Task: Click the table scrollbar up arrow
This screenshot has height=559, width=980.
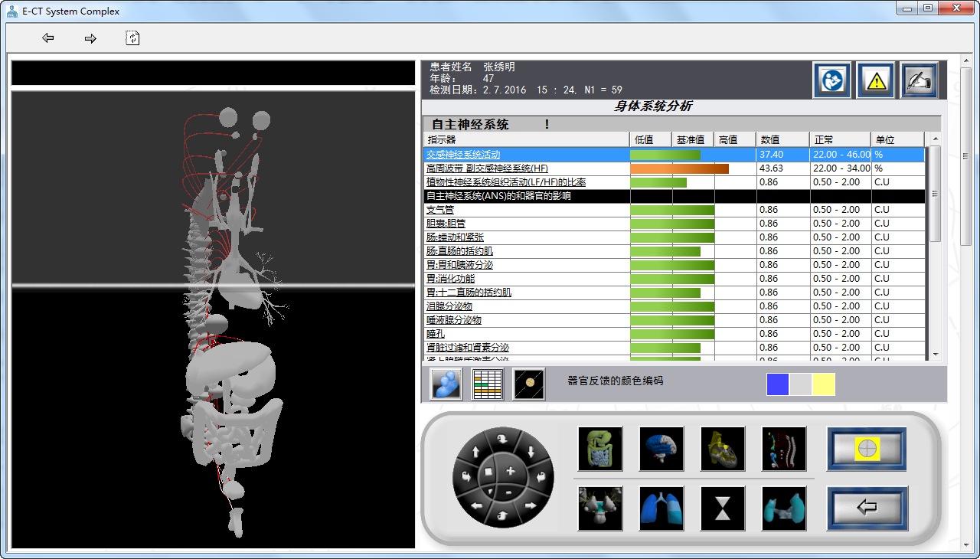Action: coord(935,139)
